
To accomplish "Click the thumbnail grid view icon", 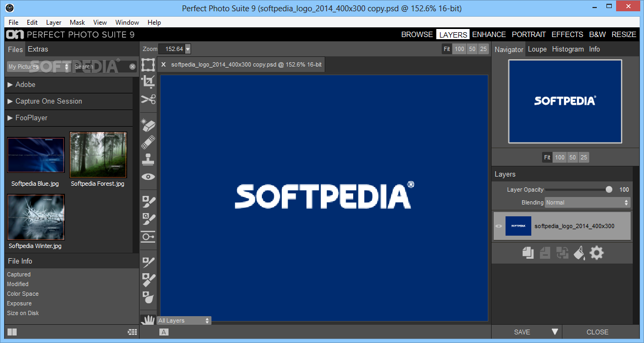I will [x=133, y=332].
